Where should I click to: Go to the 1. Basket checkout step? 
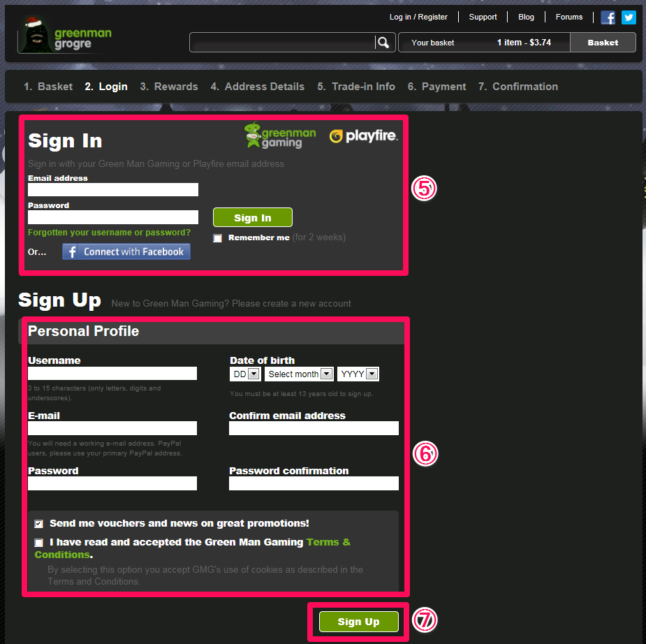[48, 87]
